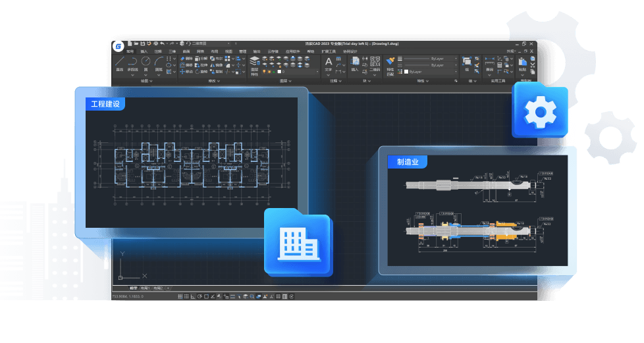
Task: Select the Polyline (多段线) tool
Action: point(132,64)
